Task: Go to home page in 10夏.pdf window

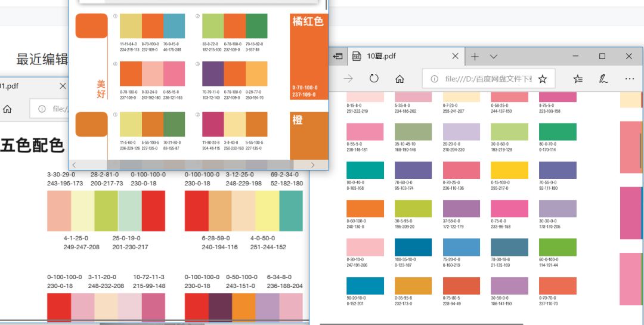Action: point(400,79)
